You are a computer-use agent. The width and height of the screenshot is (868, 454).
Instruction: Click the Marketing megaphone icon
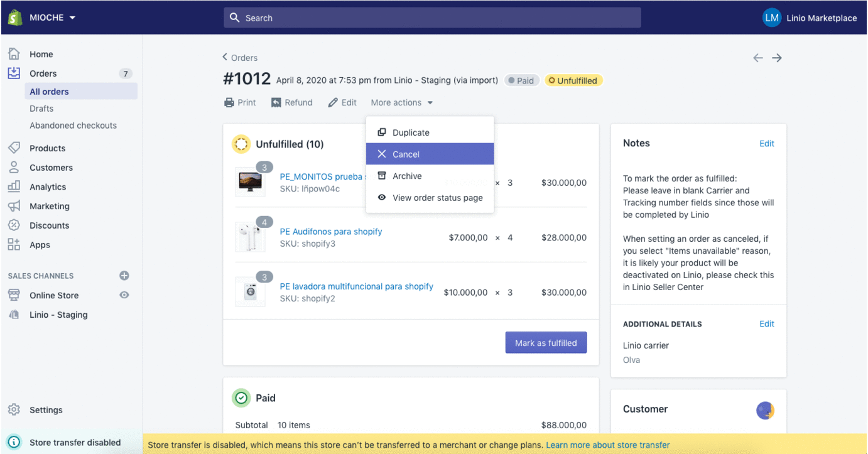coord(14,206)
